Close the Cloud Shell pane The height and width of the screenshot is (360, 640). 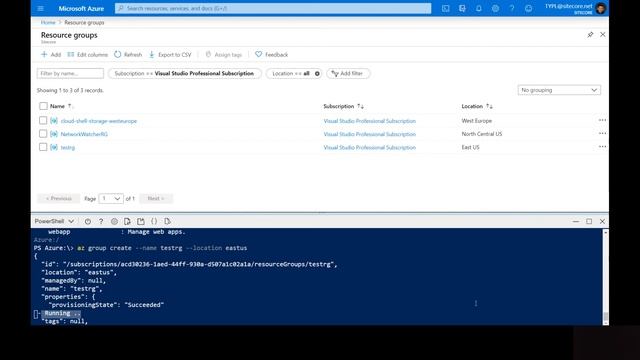click(602, 221)
